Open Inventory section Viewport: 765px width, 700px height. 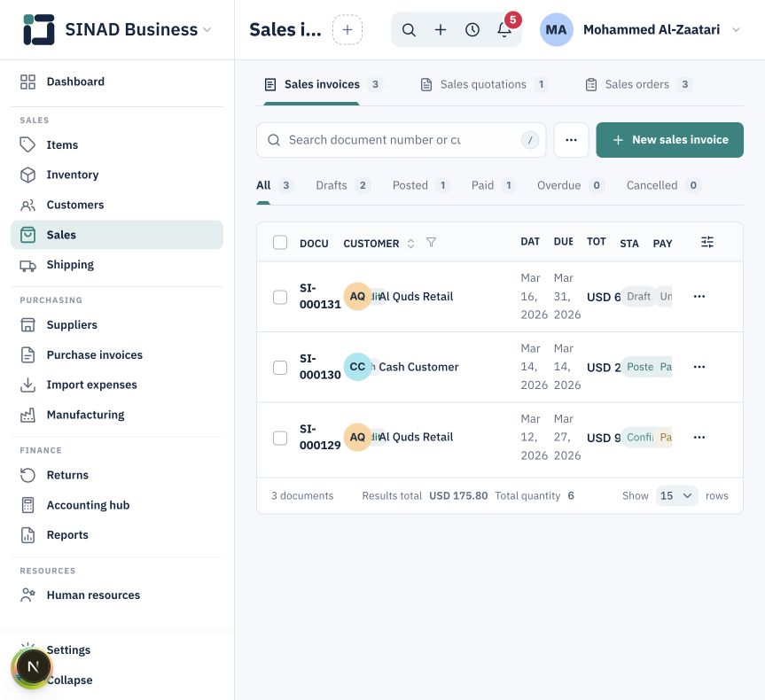tap(117, 175)
